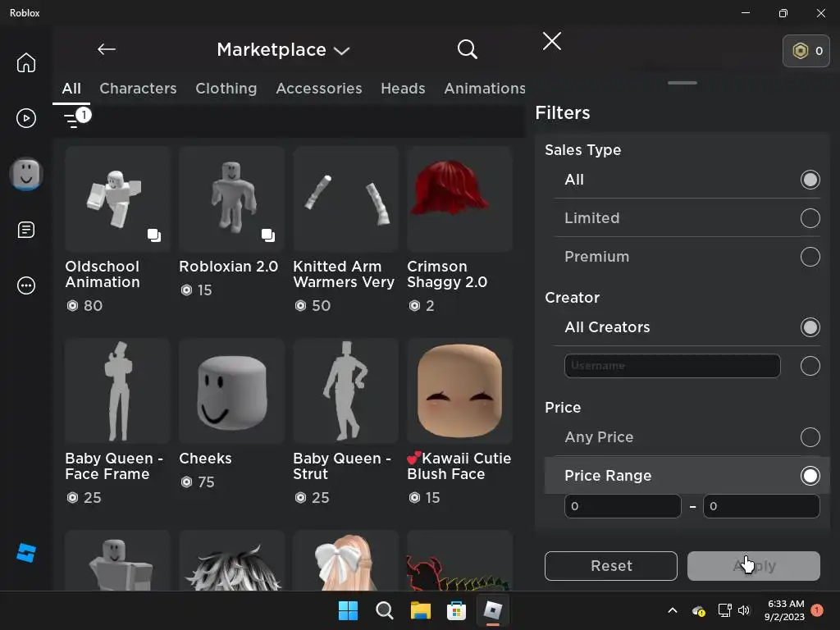Select the All Creators radio button
The width and height of the screenshot is (840, 630).
click(x=810, y=327)
